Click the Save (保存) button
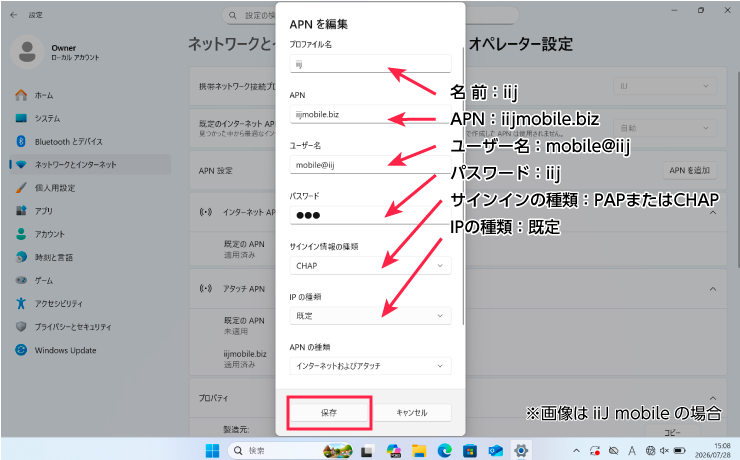This screenshot has height=460, width=740. 329,413
